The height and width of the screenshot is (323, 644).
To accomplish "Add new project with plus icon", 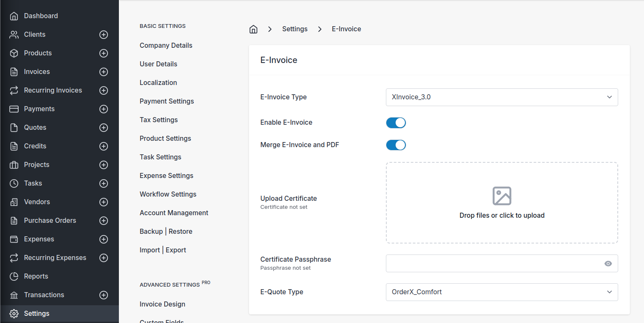I will coord(104,165).
